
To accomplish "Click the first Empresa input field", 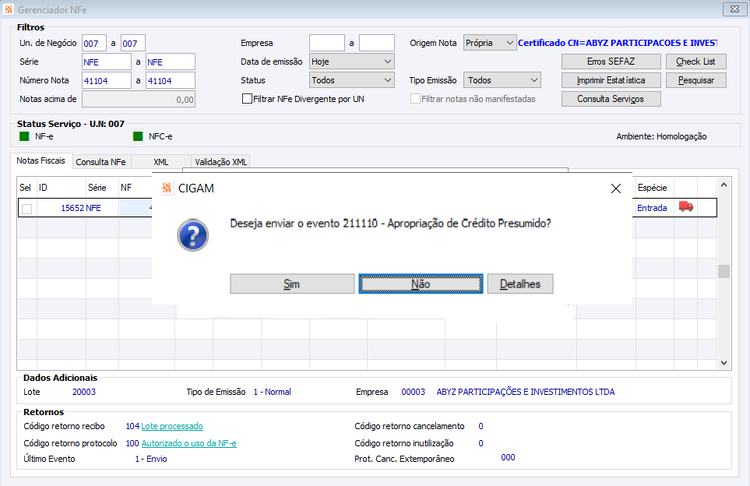I will (x=327, y=43).
